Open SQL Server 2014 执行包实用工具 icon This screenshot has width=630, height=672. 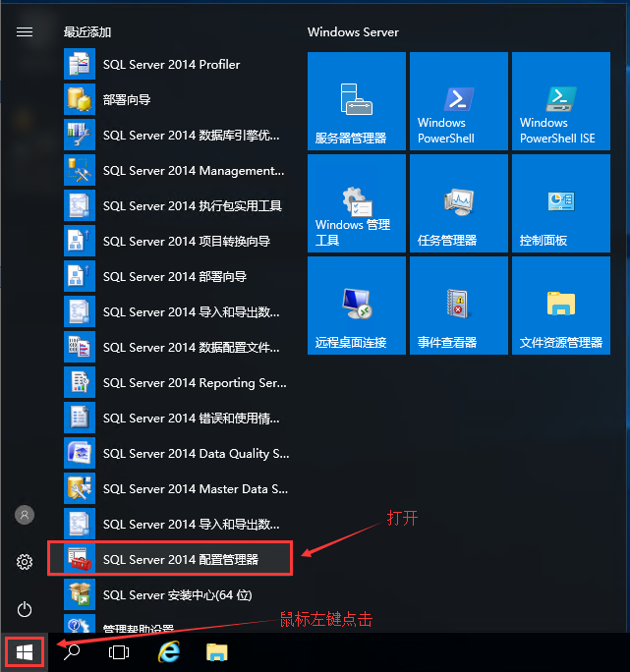pos(80,205)
